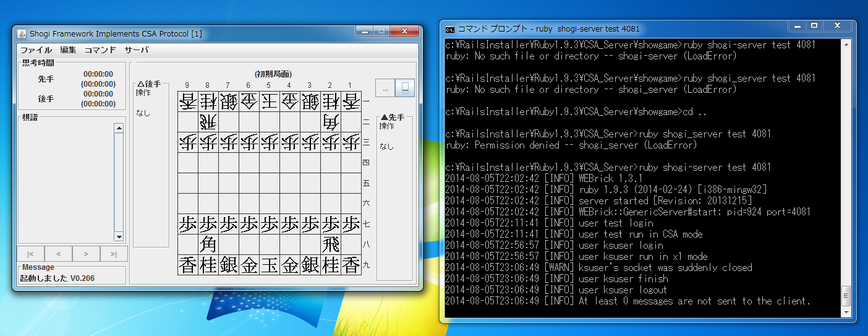Viewport: 868px width, 336px height.
Task: Click the 'user ksuser logout' log line
Action: point(556,290)
